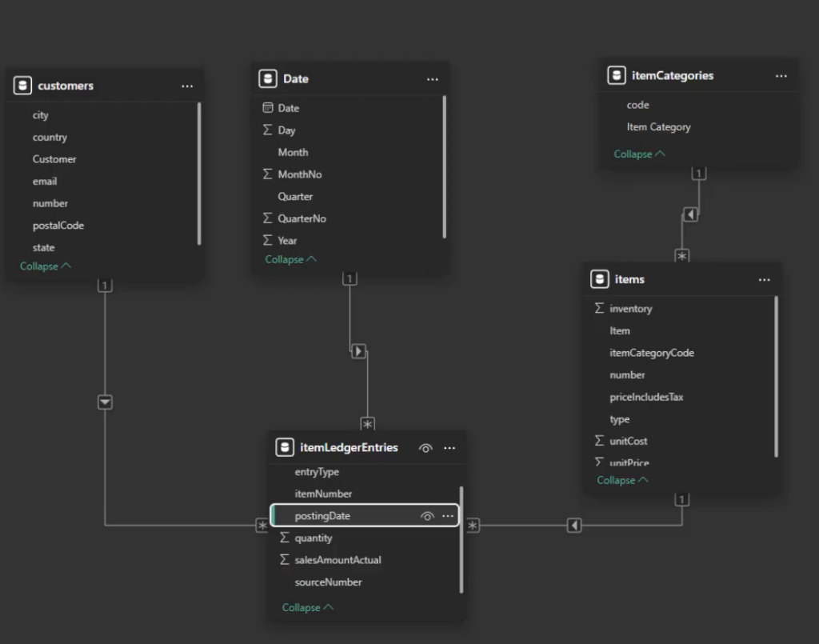Open more options for itemLedgerEntries table
Screen dimensions: 819x644
449,448
